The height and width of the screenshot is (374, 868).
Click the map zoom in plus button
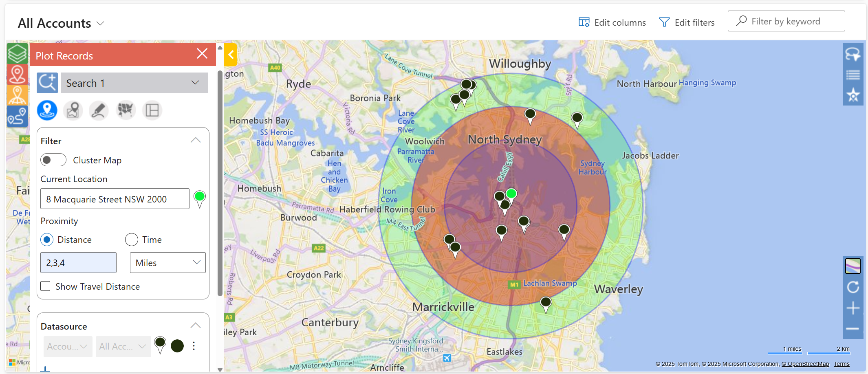[x=853, y=308]
